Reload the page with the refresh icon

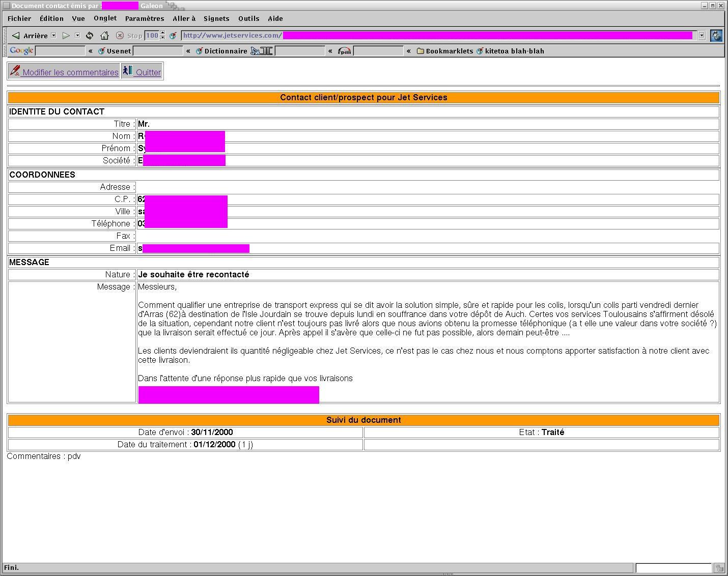coord(90,36)
